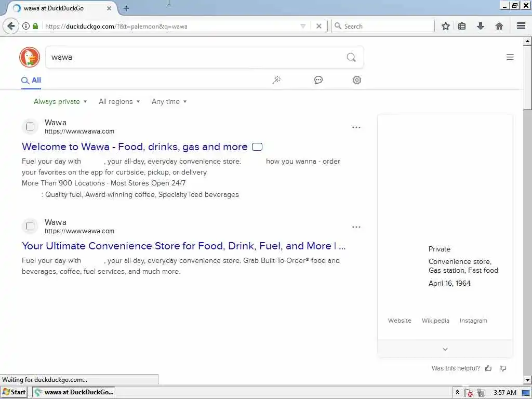Click the scrollbar up arrow
The width and height of the screenshot is (532, 399).
(527, 42)
